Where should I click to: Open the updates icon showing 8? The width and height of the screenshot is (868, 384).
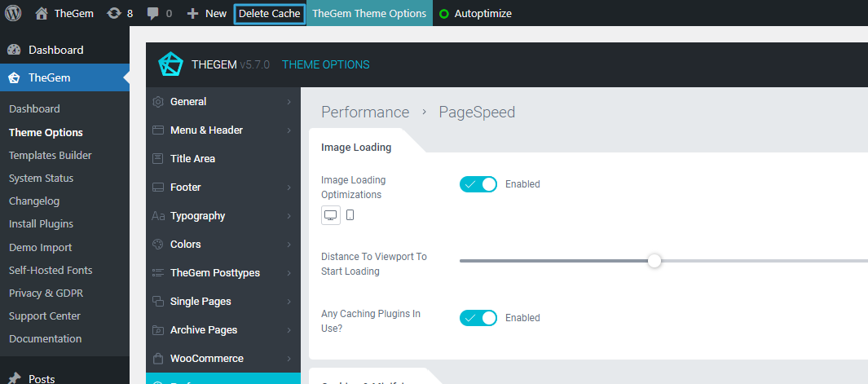(x=115, y=14)
